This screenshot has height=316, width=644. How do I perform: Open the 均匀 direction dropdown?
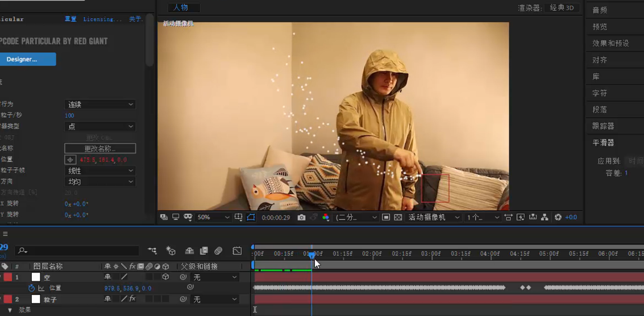pos(100,181)
